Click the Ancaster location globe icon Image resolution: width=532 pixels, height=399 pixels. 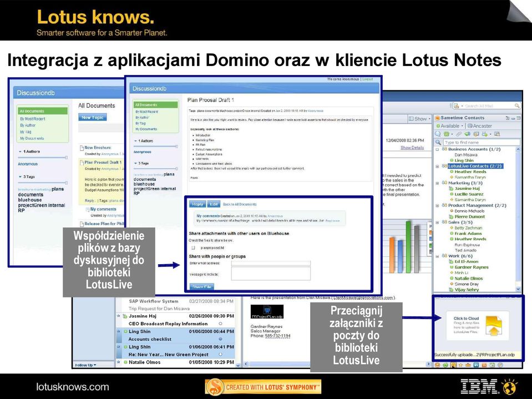pos(470,126)
